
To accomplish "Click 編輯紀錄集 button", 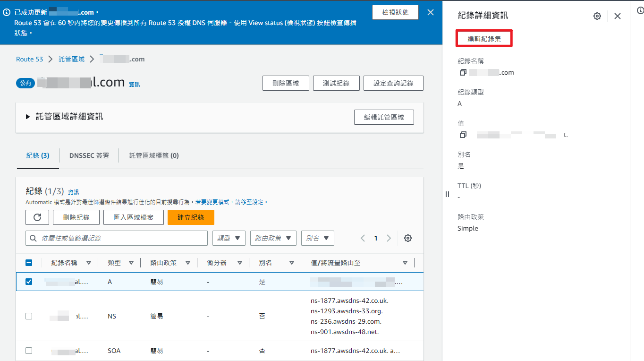I will 484,39.
